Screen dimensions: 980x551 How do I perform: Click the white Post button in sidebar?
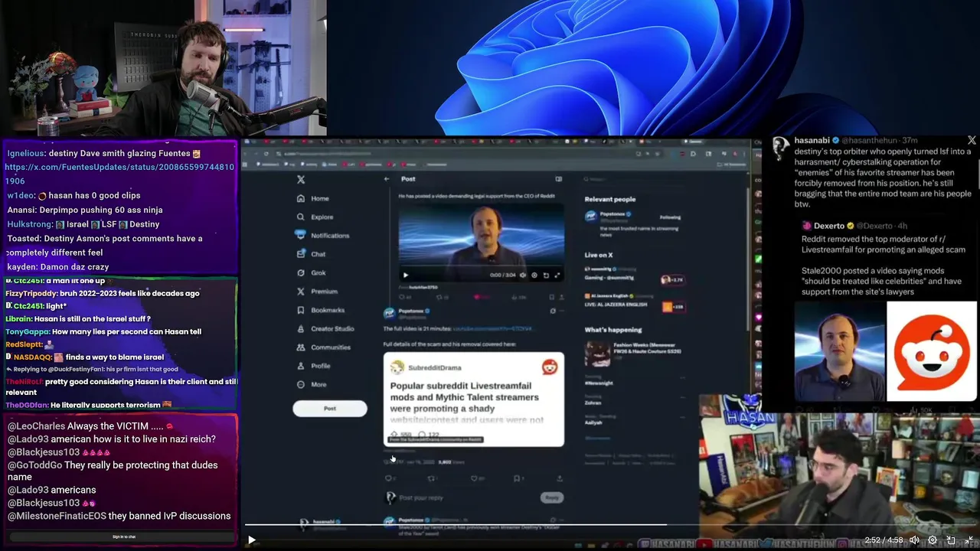330,409
